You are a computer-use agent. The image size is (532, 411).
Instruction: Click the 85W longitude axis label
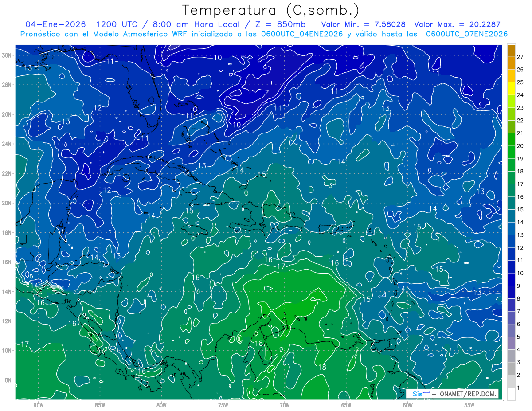click(x=100, y=405)
